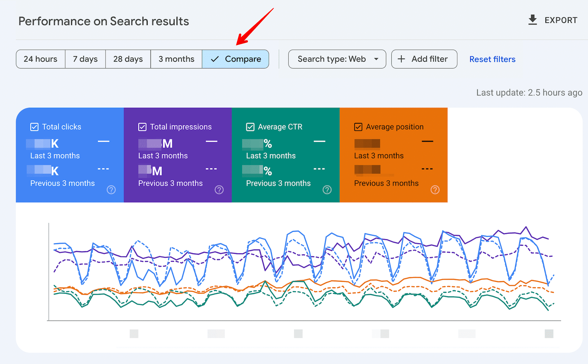Uncheck the Average CTR checkbox
Viewport: 588px width, 364px height.
[250, 126]
